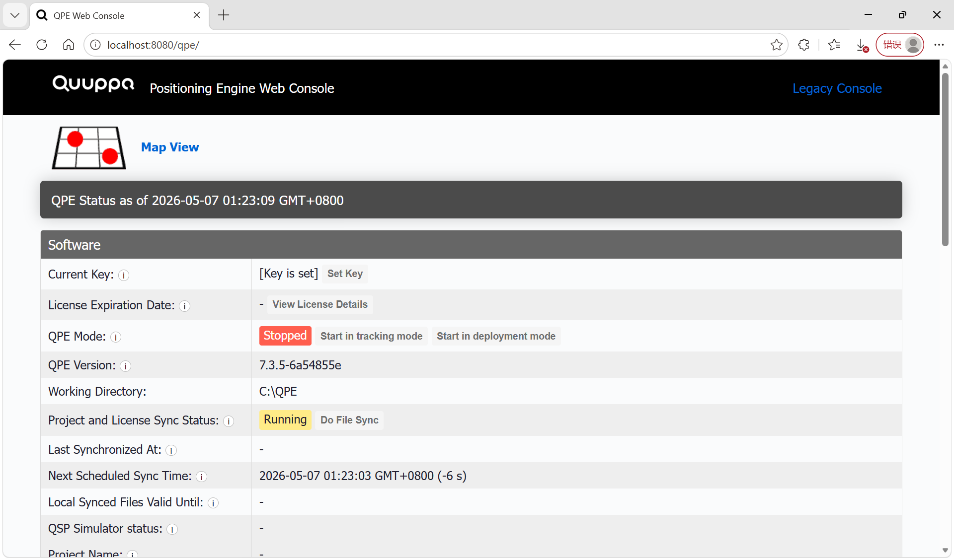Screen dimensions: 954x560
Task: Click the info icon next to QSP Simulator status
Action: [172, 529]
